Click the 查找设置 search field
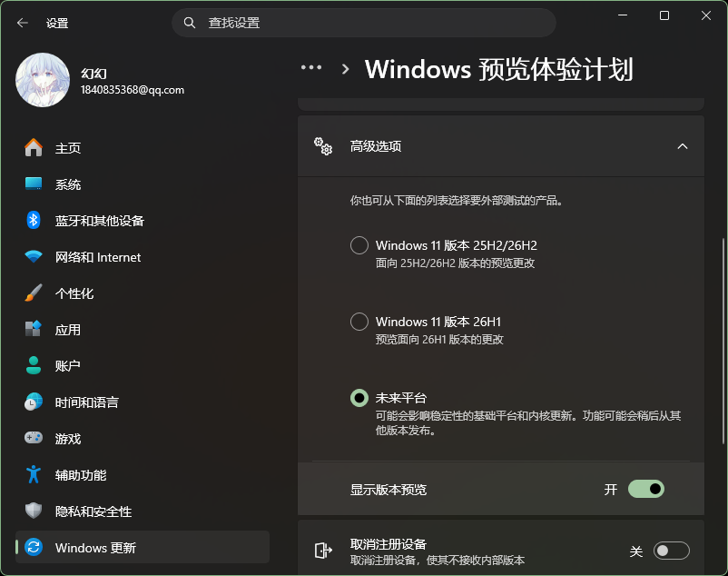This screenshot has width=728, height=576. coord(364,23)
